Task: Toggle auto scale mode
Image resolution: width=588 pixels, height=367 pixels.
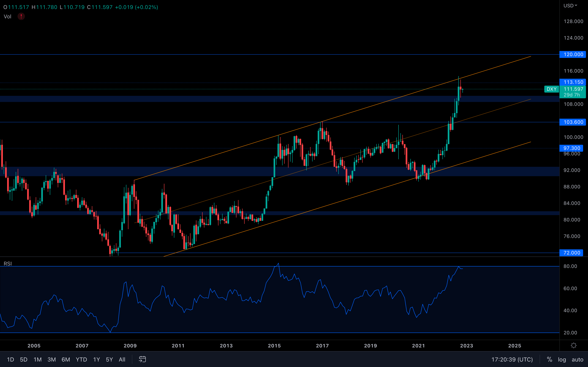Action: [577, 359]
